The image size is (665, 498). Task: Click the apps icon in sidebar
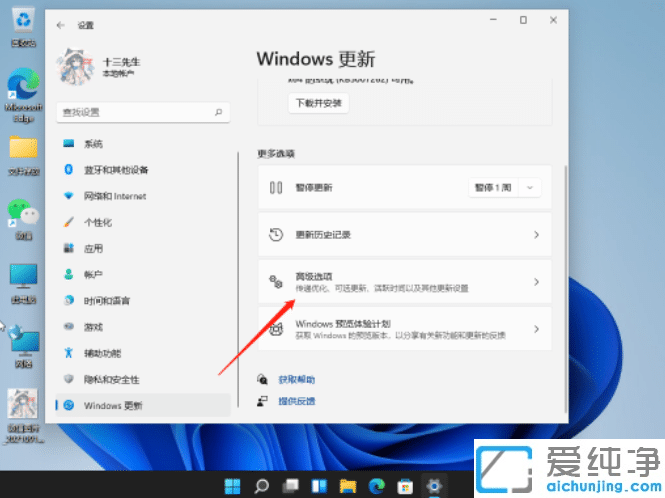click(x=69, y=248)
